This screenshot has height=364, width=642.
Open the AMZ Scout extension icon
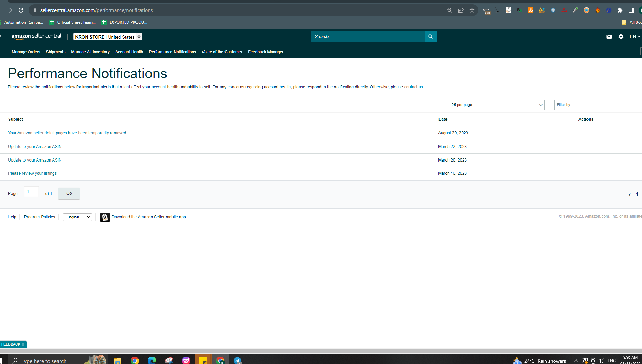click(542, 10)
